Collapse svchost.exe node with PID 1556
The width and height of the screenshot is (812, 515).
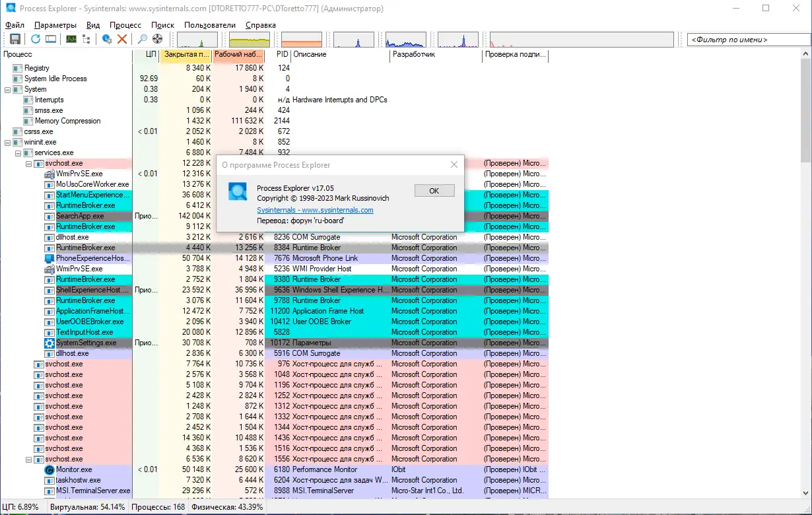(x=29, y=459)
